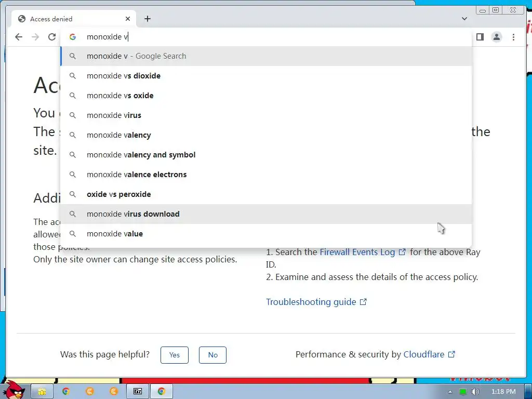
Task: Answer Yes to page helpful question
Action: [175, 355]
